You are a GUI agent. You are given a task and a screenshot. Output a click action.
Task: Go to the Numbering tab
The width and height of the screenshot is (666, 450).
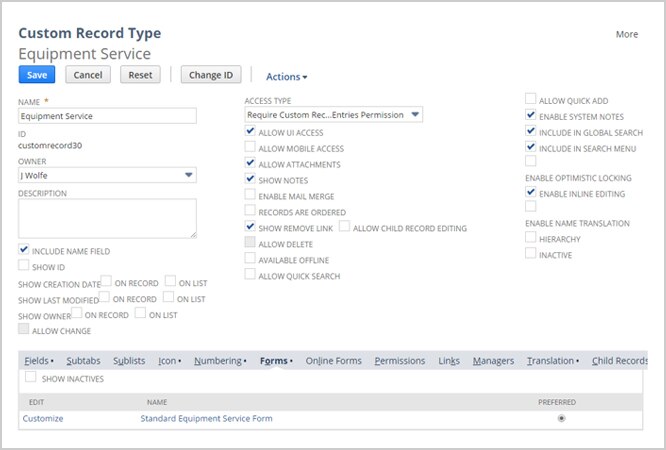coord(220,361)
